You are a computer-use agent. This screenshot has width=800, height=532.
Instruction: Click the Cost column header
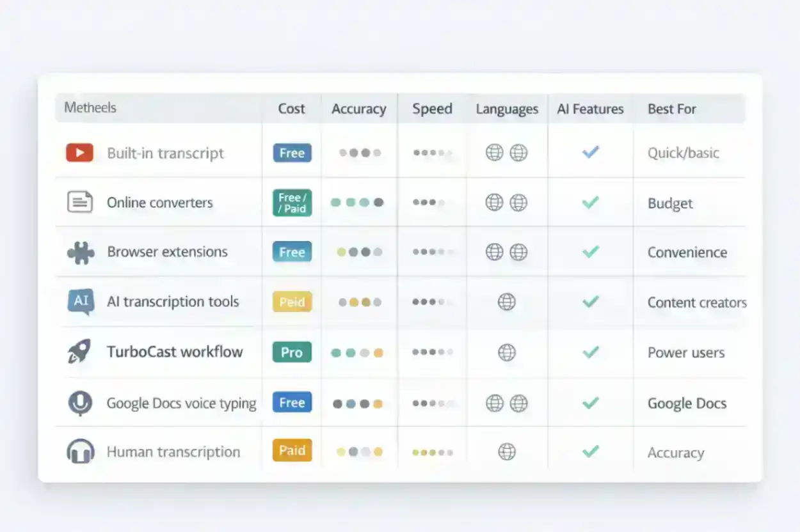coord(291,109)
